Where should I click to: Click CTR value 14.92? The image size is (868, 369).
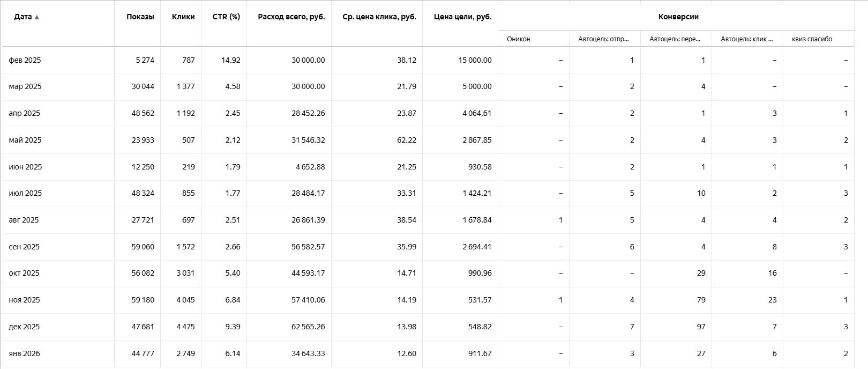231,60
